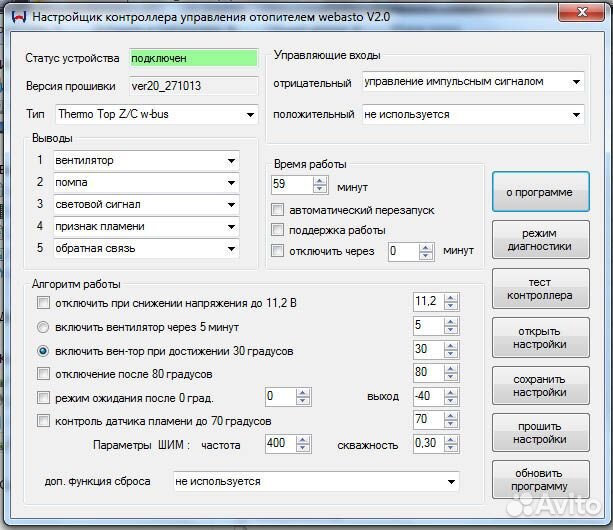Expand output 3 'световой сигнал' dropdown
Viewport: 613px width, 530px height.
[x=231, y=204]
